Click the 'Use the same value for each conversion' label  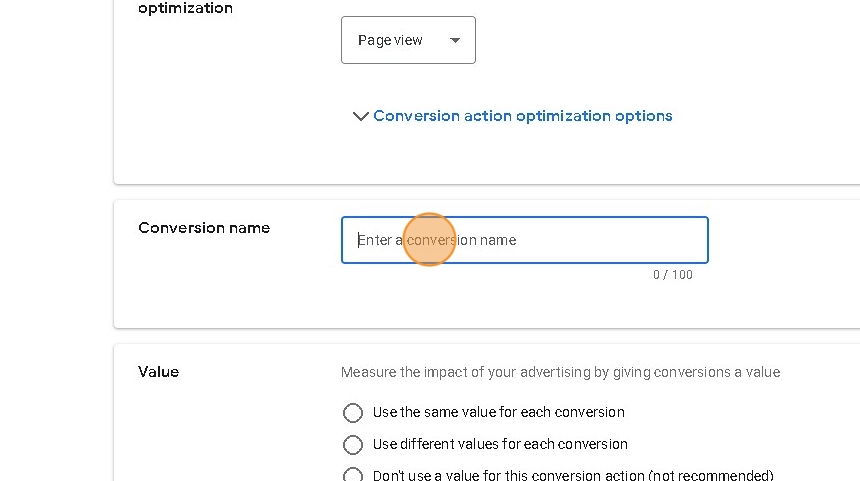(x=498, y=412)
